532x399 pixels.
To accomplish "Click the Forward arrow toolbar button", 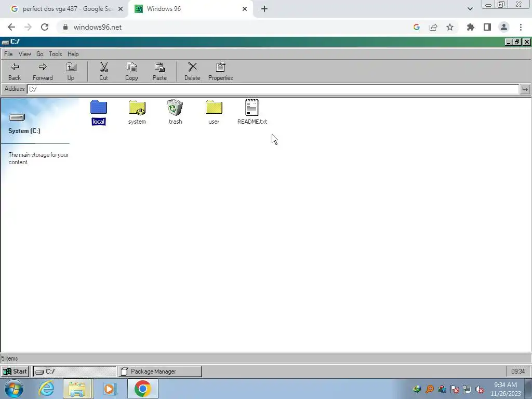I will pos(43,72).
